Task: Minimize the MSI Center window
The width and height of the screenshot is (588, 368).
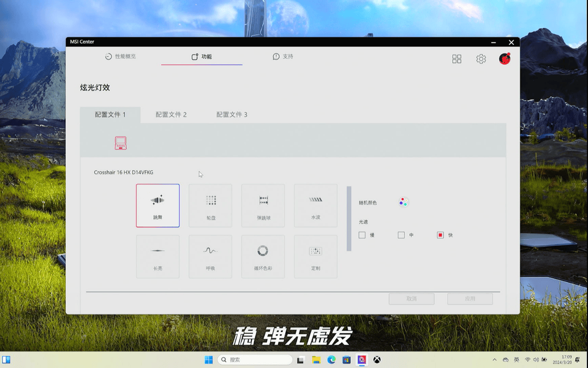Action: [493, 42]
